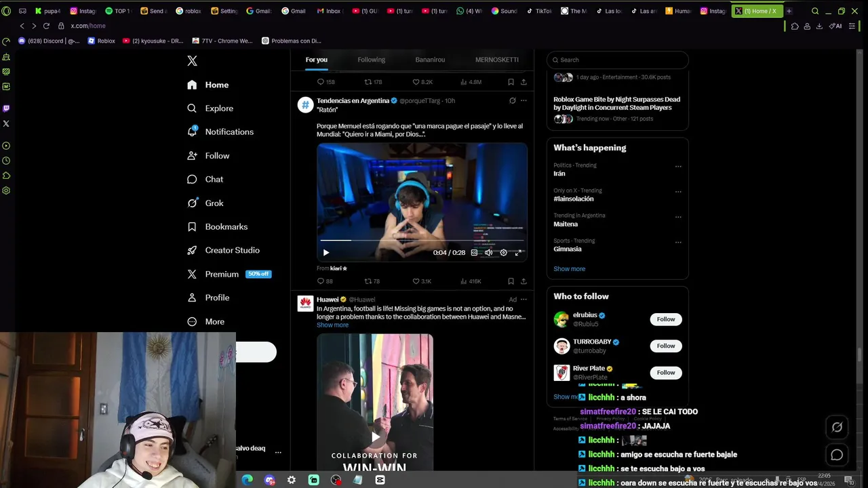Switch to the For you tab

(317, 60)
